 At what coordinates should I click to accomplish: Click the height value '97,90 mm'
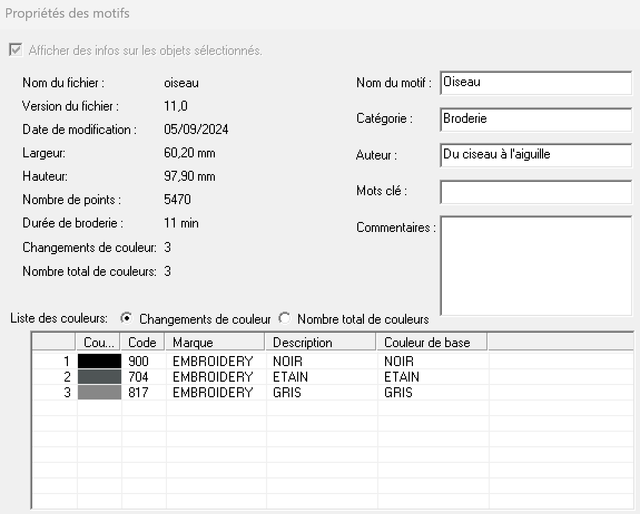[x=189, y=176]
